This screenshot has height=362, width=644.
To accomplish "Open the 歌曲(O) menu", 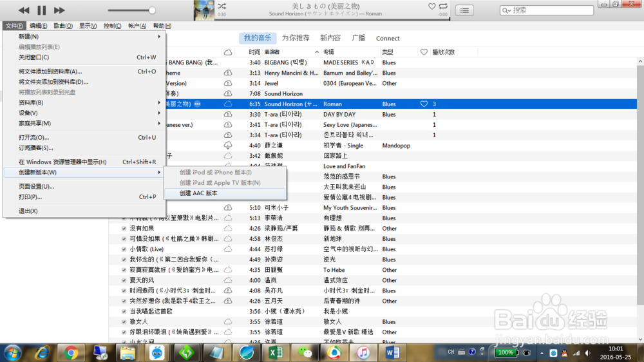I will pos(63,26).
